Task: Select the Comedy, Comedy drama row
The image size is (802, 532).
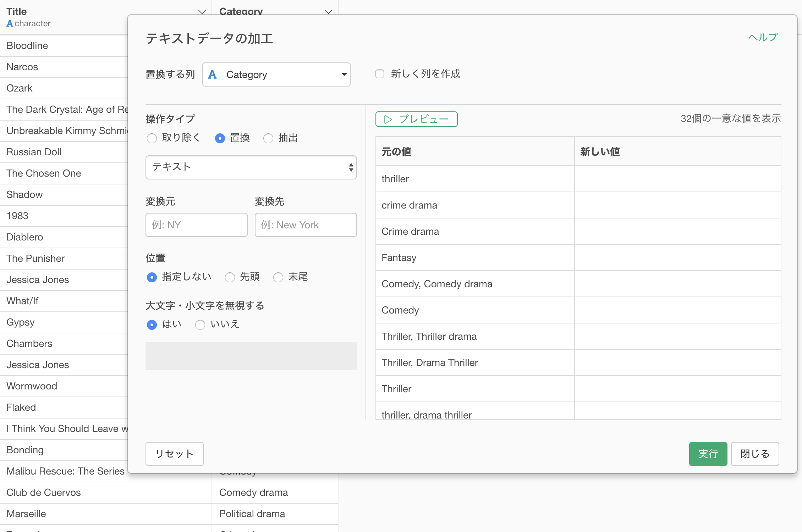Action: (x=578, y=284)
